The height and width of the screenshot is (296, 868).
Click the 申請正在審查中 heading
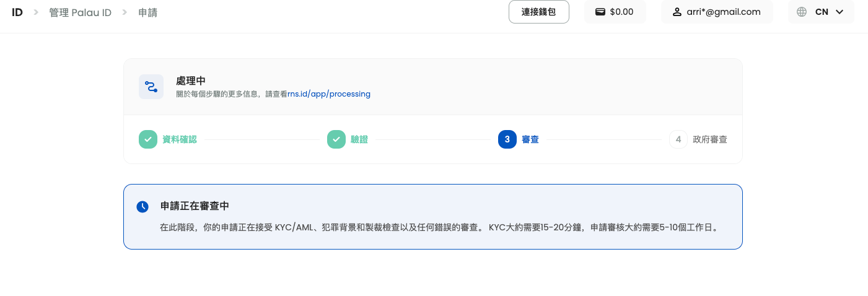[195, 206]
